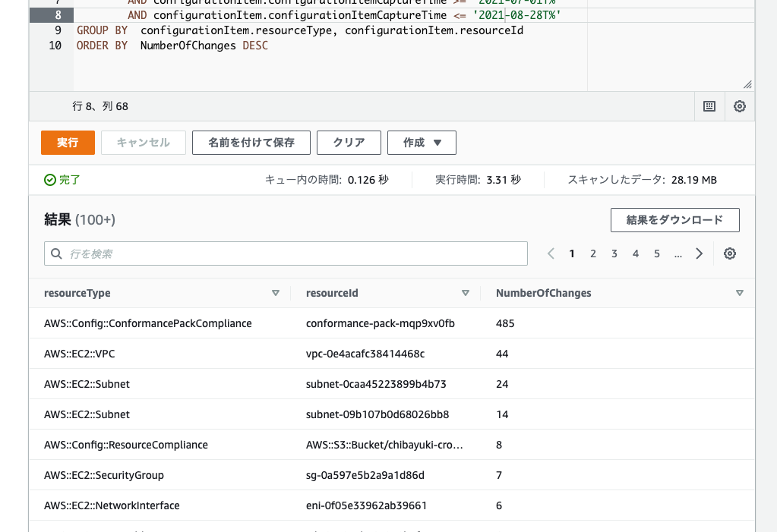Select conformance-pack-mqp9xv0fb cell

380,323
